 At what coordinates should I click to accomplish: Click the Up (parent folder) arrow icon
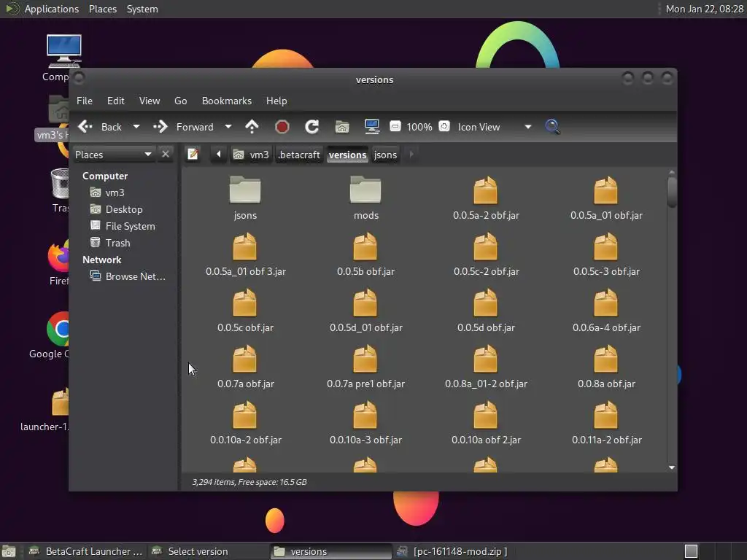click(x=252, y=127)
